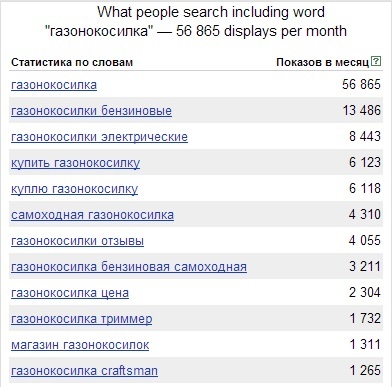The image size is (392, 387).
Task: Click the help question mark icon
Action: (x=376, y=61)
